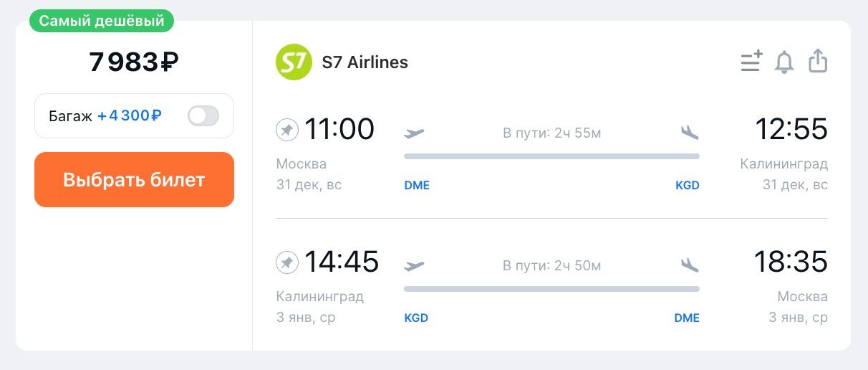Image resolution: width=868 pixels, height=370 pixels.
Task: Enable price alert bell
Action: tap(784, 62)
